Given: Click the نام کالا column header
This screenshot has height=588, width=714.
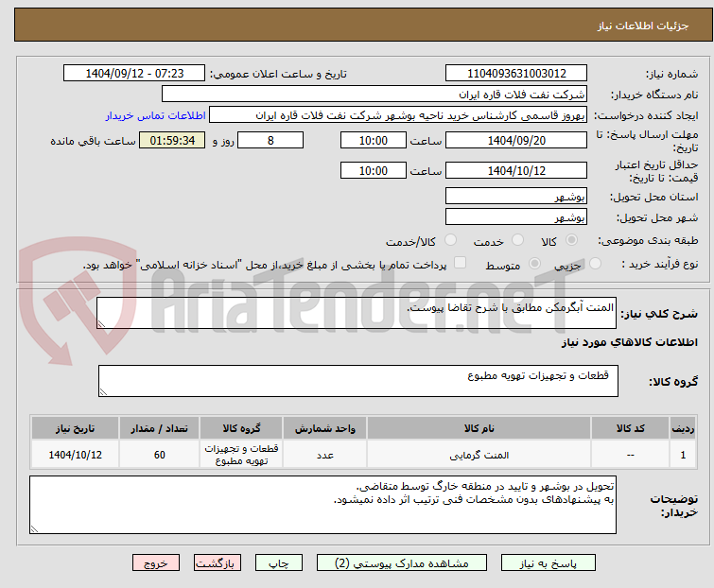Looking at the screenshot, I should pos(479,428).
